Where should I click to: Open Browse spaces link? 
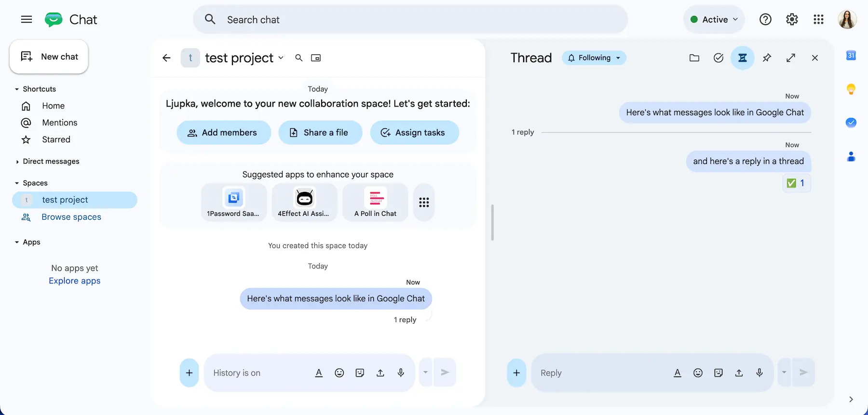[71, 217]
